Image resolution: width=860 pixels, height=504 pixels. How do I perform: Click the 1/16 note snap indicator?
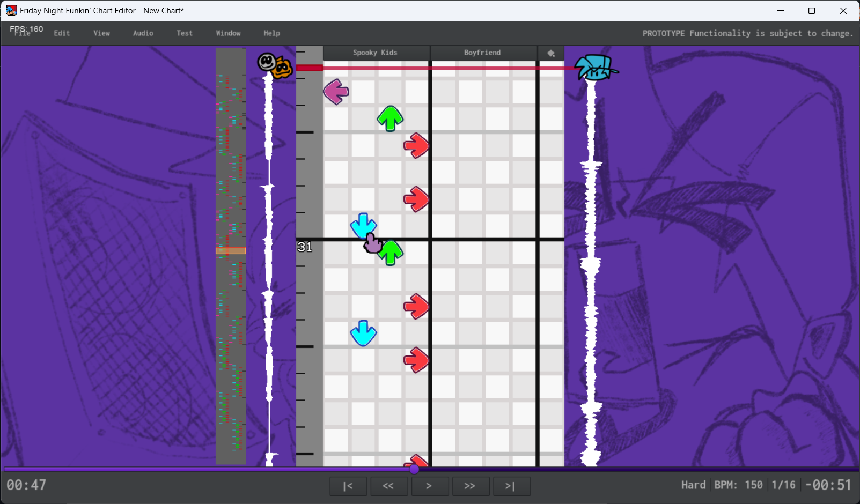click(x=784, y=485)
